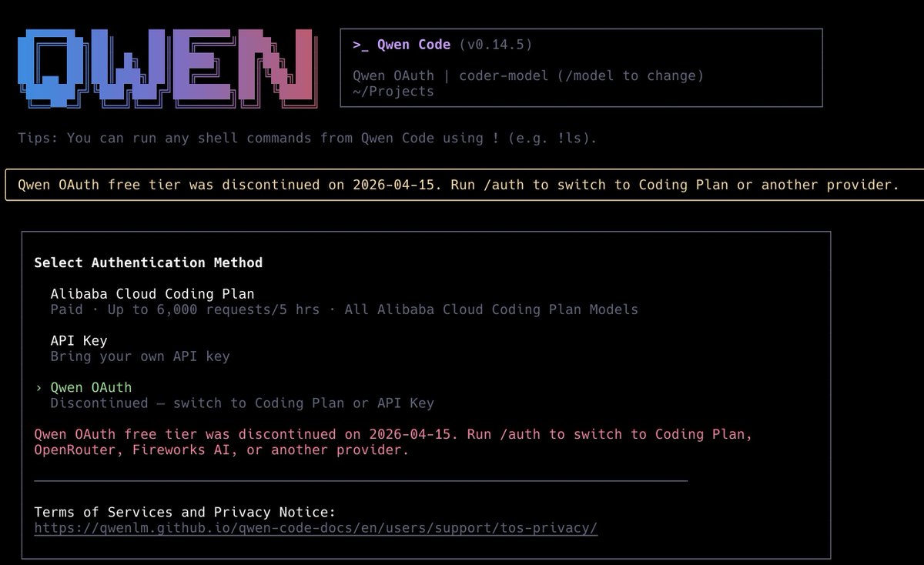
Task: Click 'Discontinued — switch to Coding Plan' description
Action: pyautogui.click(x=242, y=403)
